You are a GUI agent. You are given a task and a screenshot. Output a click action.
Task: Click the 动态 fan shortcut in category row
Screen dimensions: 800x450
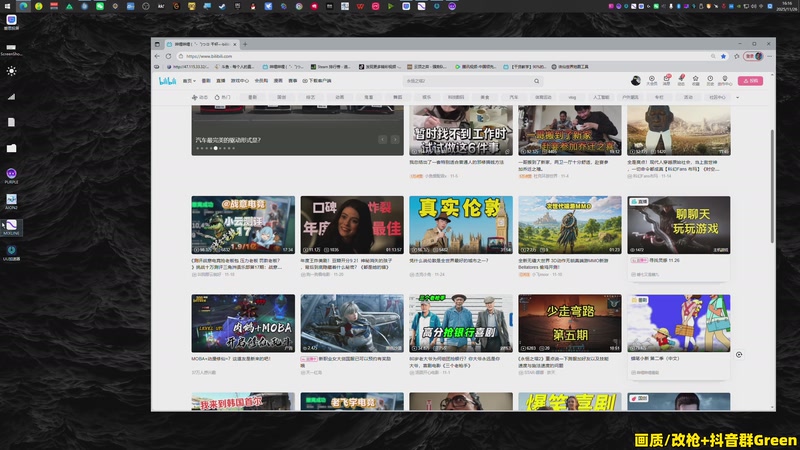tap(199, 97)
